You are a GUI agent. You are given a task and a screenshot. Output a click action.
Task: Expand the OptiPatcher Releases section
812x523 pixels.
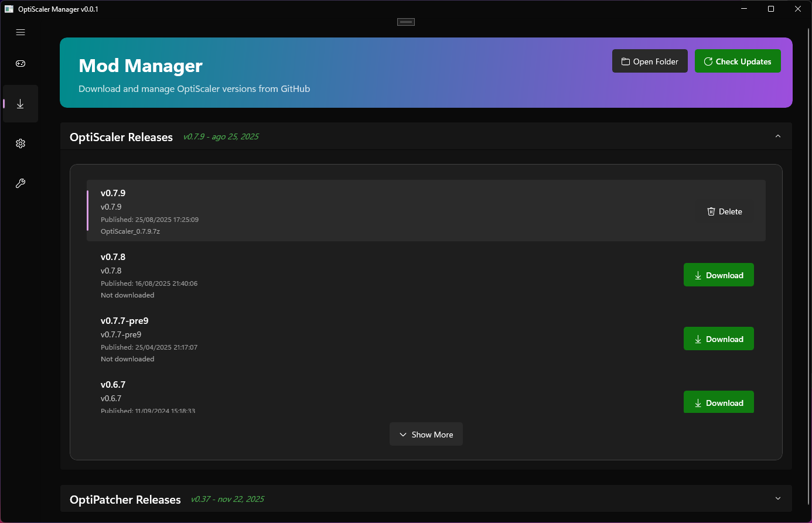(778, 499)
